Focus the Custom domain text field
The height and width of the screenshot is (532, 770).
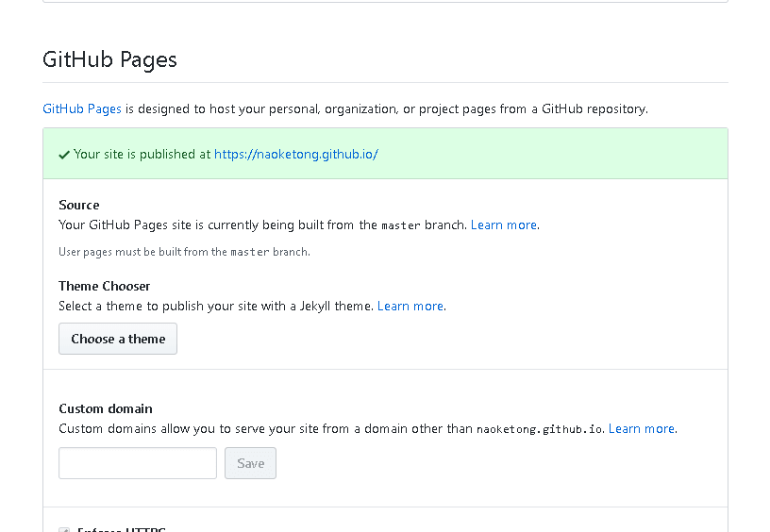[138, 463]
